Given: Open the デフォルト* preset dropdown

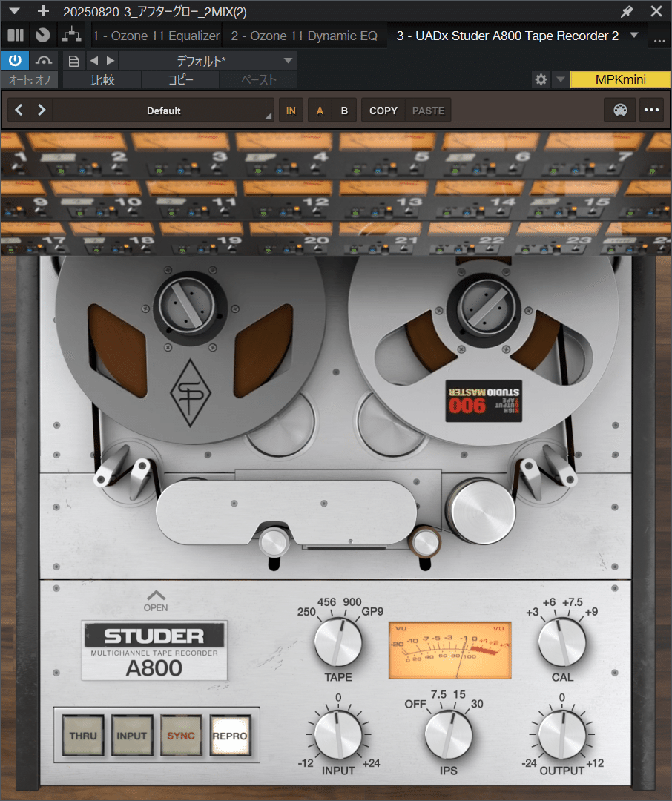Looking at the screenshot, I should 207,62.
